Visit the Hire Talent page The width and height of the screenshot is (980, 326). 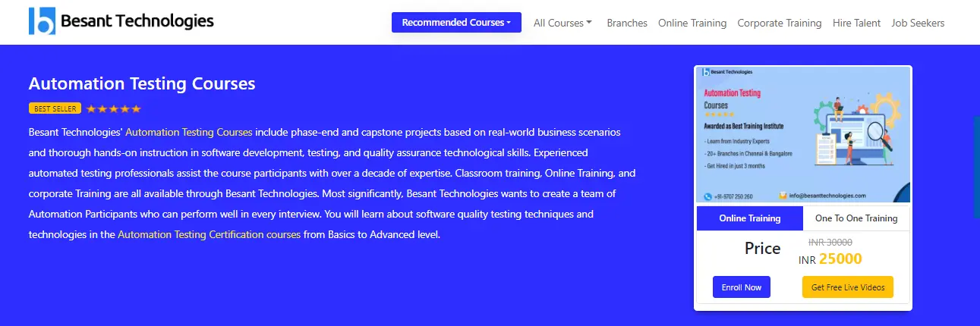[857, 23]
